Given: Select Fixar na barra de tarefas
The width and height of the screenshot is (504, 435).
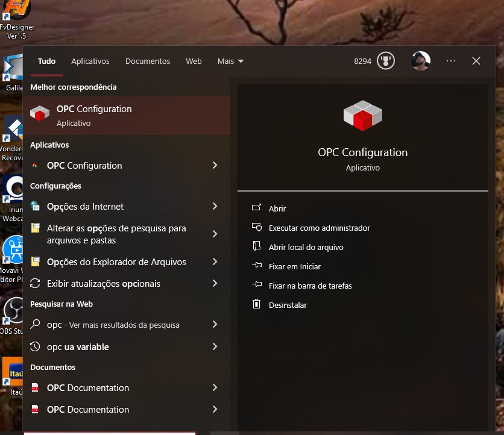Looking at the screenshot, I should pyautogui.click(x=310, y=286).
